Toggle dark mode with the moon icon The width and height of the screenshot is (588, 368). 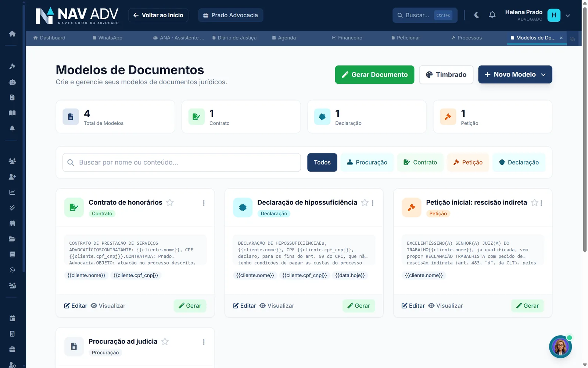pyautogui.click(x=477, y=15)
